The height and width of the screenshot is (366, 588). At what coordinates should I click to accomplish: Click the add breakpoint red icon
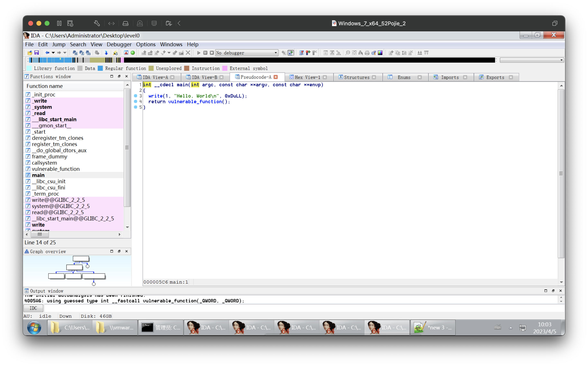[x=308, y=53]
